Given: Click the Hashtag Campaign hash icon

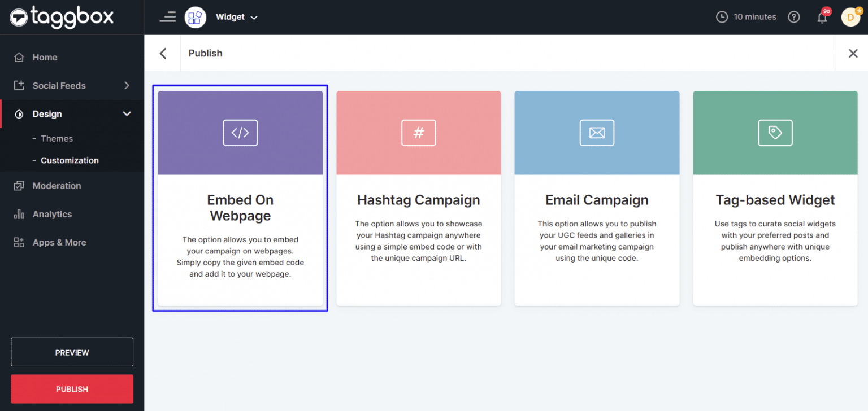Looking at the screenshot, I should [x=418, y=133].
